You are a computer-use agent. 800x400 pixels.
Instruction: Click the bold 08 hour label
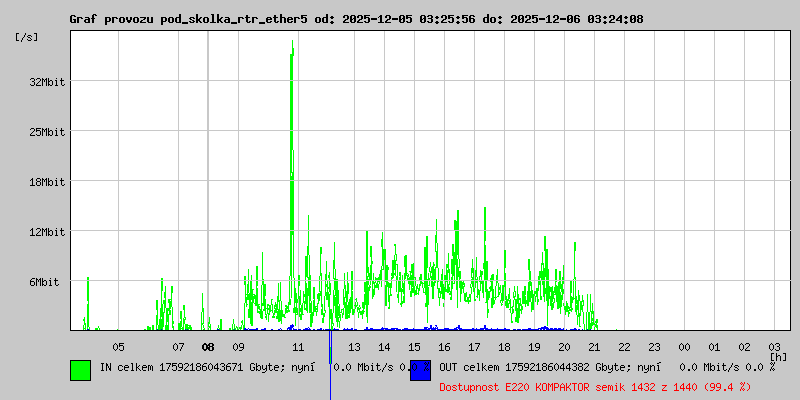click(x=208, y=347)
